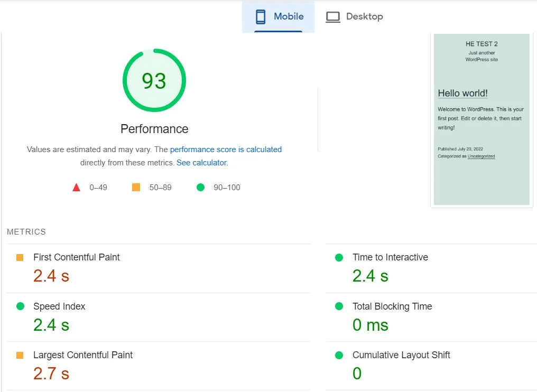Click the 2.7 s Largest Contentful Paint value
Image resolution: width=537 pixels, height=392 pixels.
51,374
